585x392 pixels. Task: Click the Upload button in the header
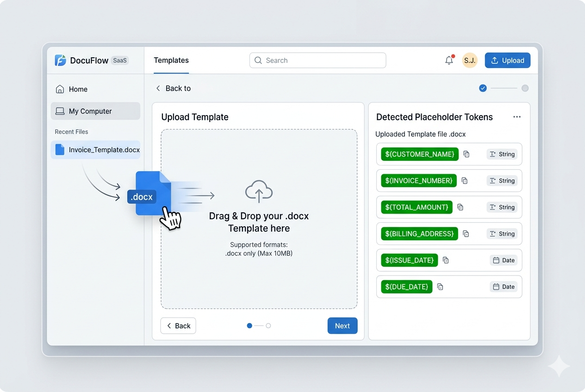[507, 61]
